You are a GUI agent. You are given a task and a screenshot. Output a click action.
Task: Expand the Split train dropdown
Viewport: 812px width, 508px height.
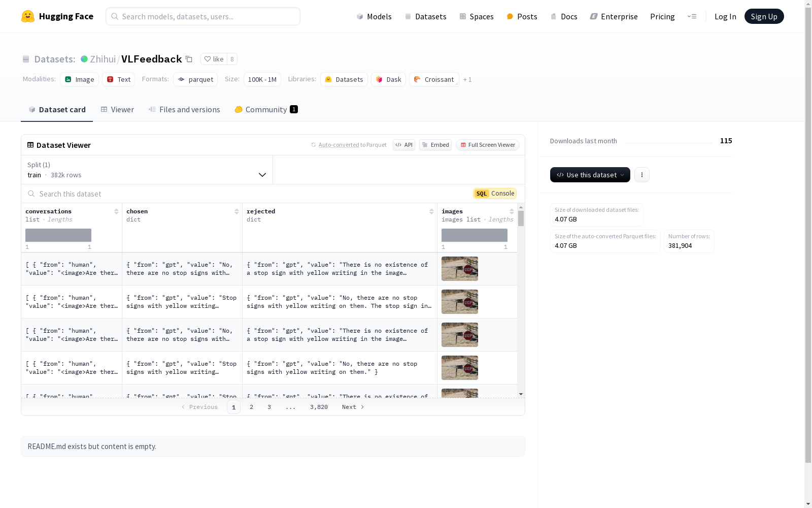147,170
